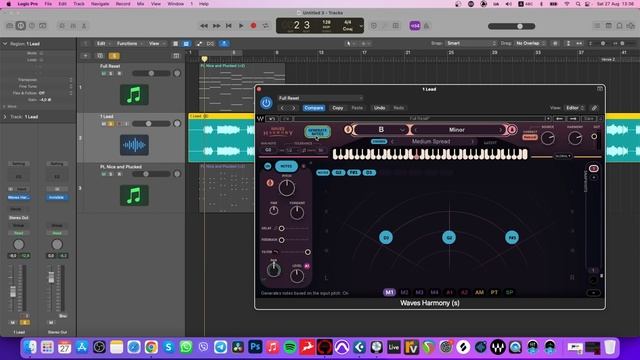Toggle the voice ON button beside NOTES

point(267,166)
